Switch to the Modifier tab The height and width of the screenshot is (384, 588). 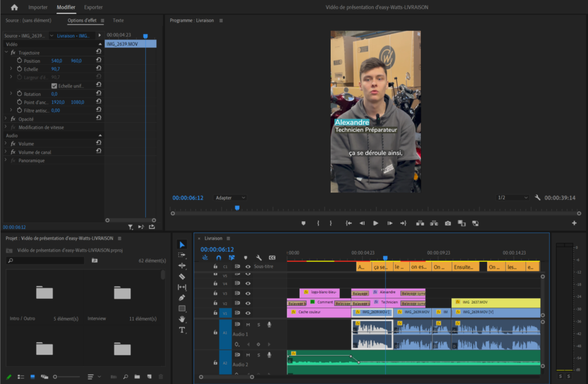66,7
